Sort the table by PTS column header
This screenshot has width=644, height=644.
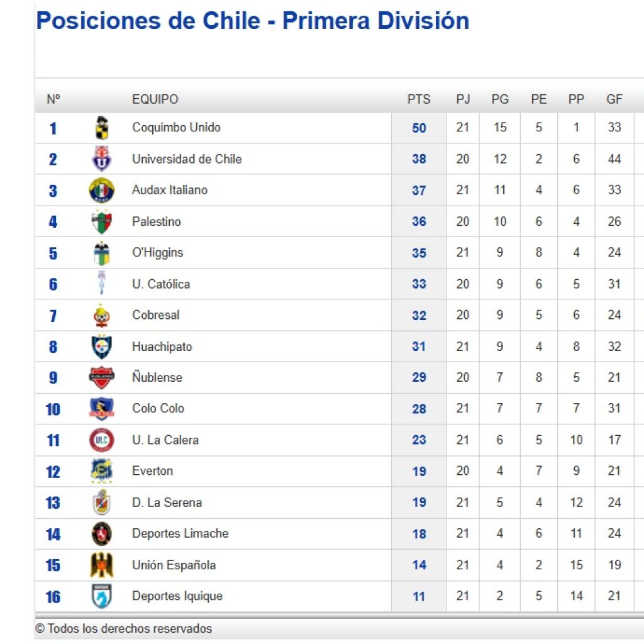419,99
